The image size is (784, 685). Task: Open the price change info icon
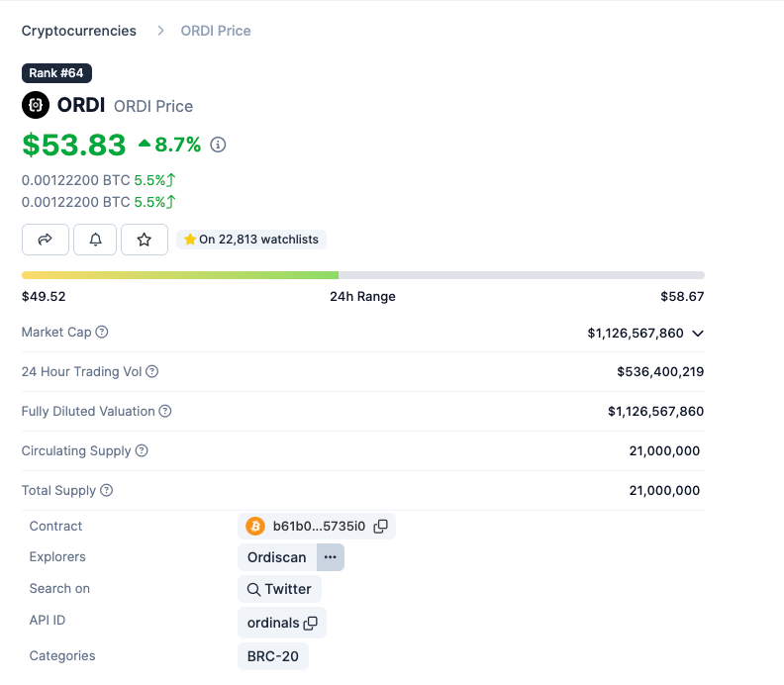[218, 145]
